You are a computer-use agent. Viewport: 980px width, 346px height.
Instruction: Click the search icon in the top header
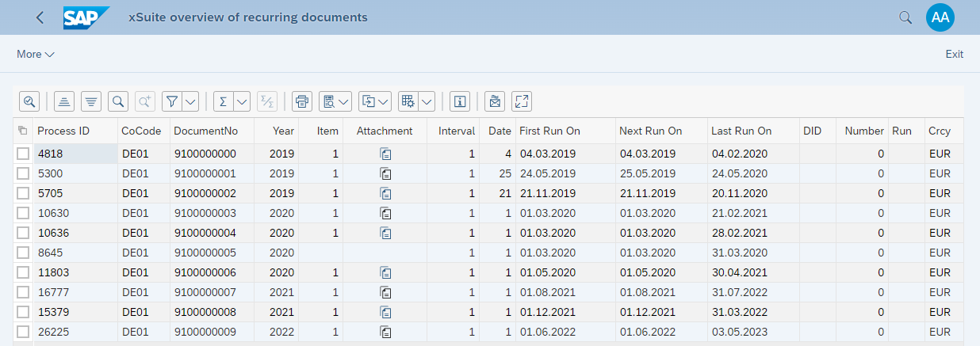tap(905, 17)
